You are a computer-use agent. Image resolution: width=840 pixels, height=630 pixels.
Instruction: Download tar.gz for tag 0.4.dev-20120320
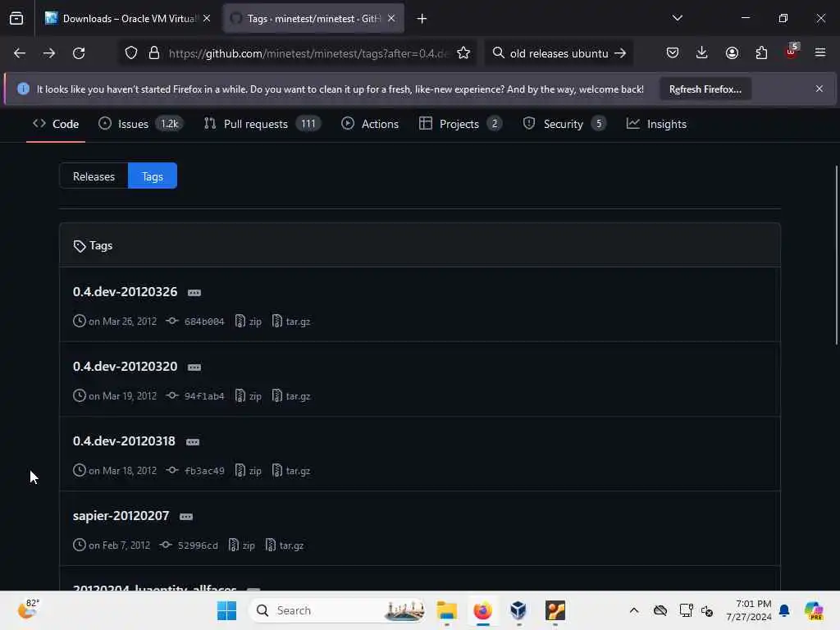(x=291, y=396)
